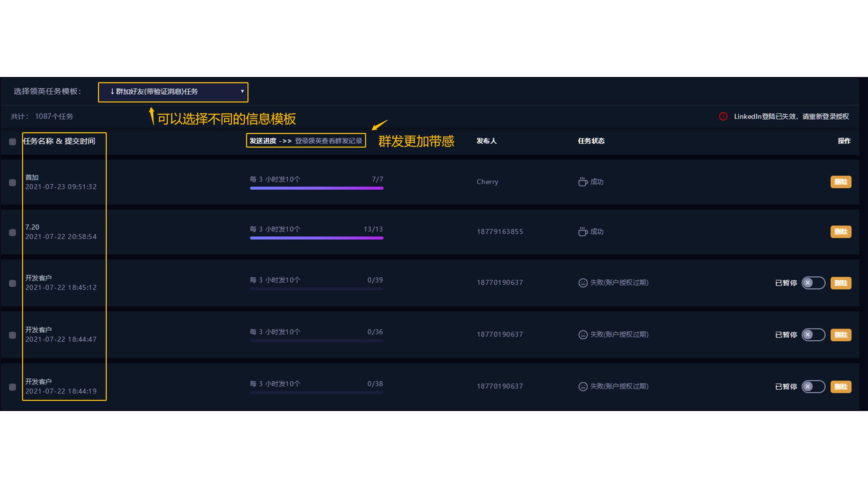Toggle paused switch for task at 18:45:12
Image resolution: width=868 pixels, height=488 pixels.
813,283
